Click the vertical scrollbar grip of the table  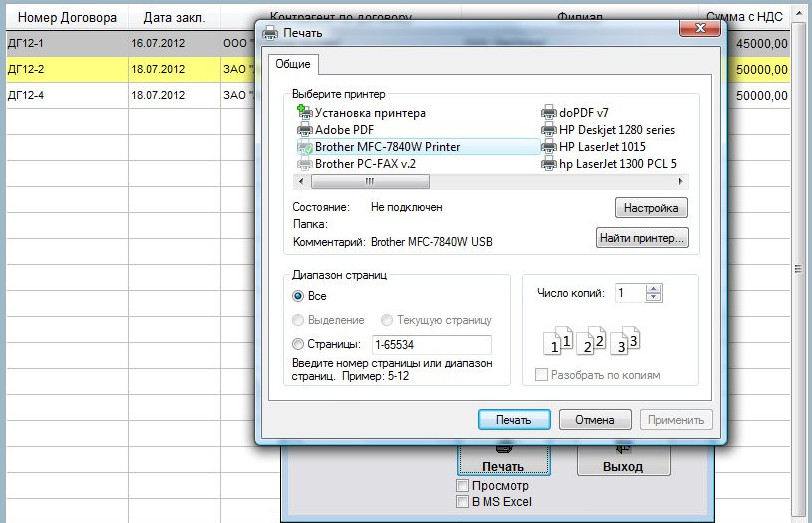[799, 268]
